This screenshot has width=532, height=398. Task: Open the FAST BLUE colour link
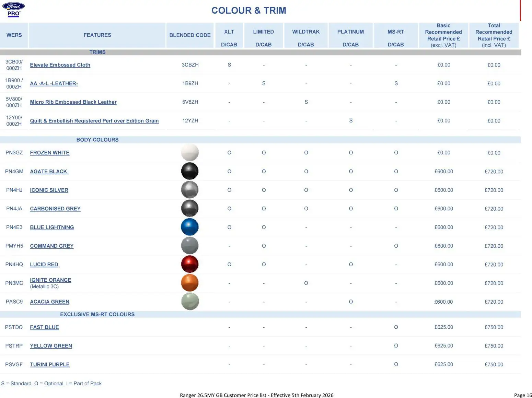coord(44,327)
